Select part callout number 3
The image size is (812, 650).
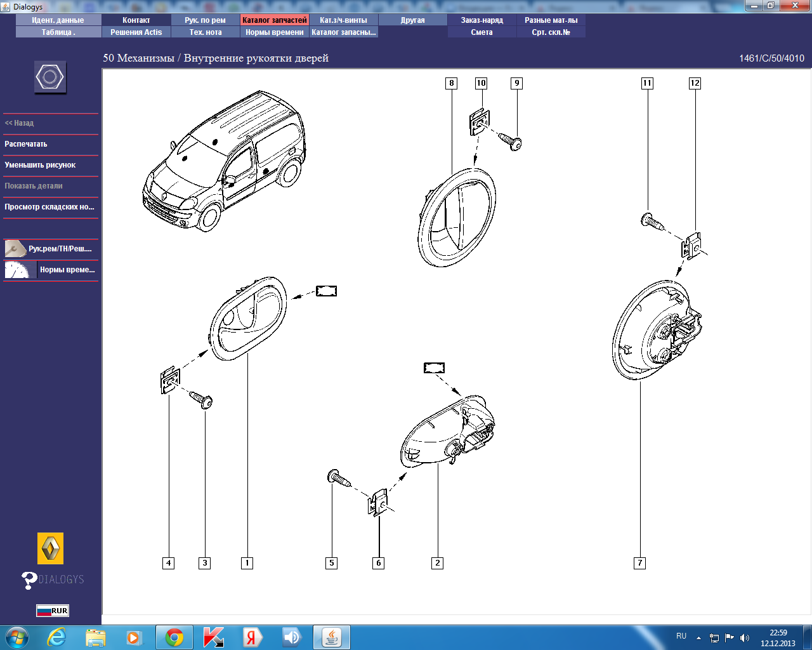tap(204, 563)
